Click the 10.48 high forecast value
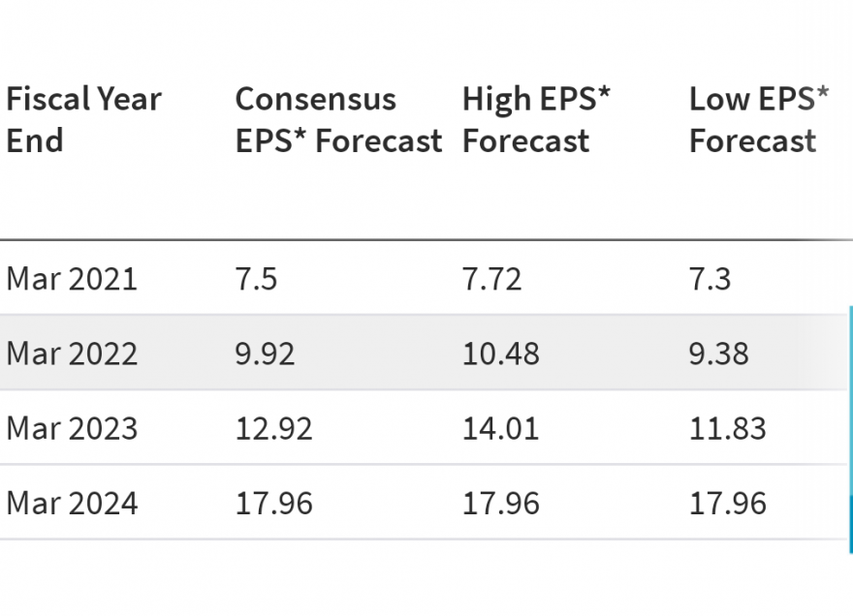Viewport: 853px width, 616px height. [x=501, y=354]
